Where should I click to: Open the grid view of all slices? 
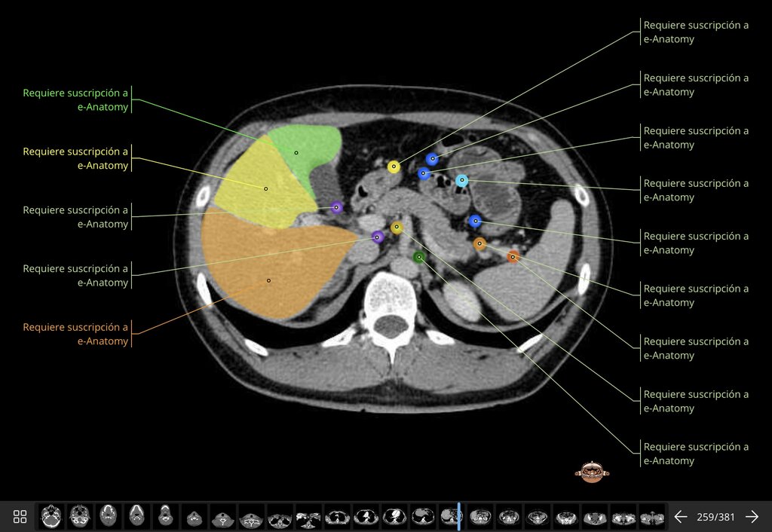click(20, 517)
